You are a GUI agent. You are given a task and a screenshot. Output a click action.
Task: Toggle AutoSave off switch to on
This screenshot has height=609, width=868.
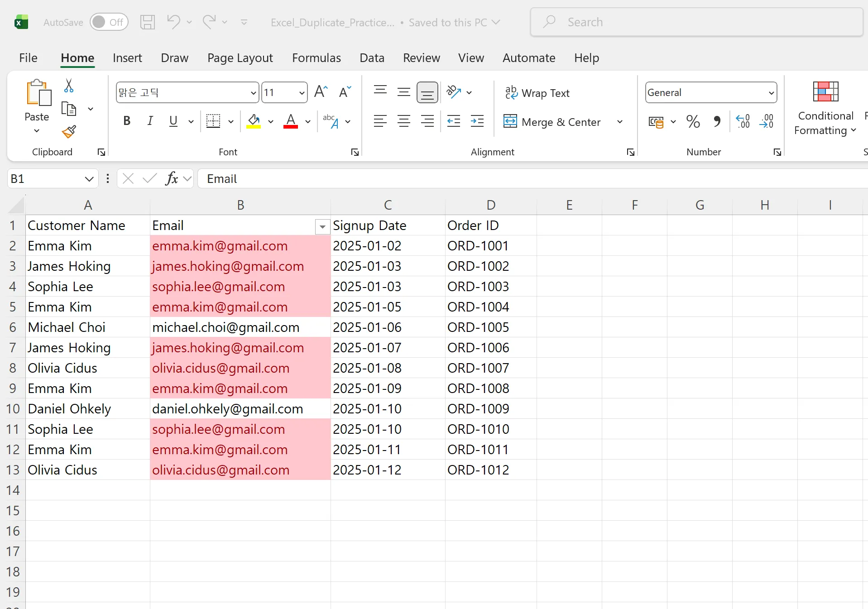click(109, 22)
